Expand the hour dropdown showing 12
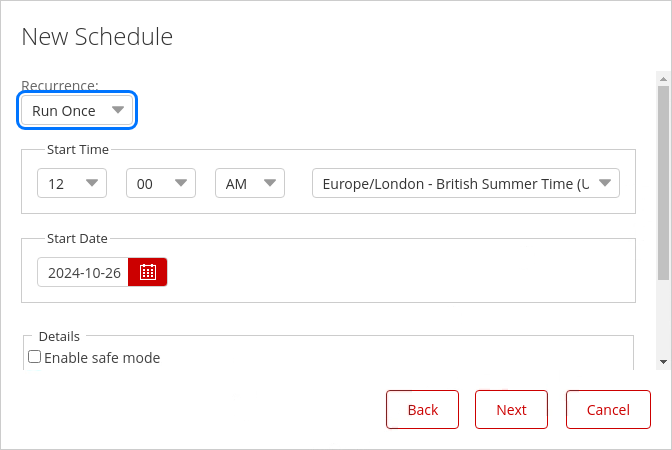Viewport: 672px width, 450px height. coord(72,184)
